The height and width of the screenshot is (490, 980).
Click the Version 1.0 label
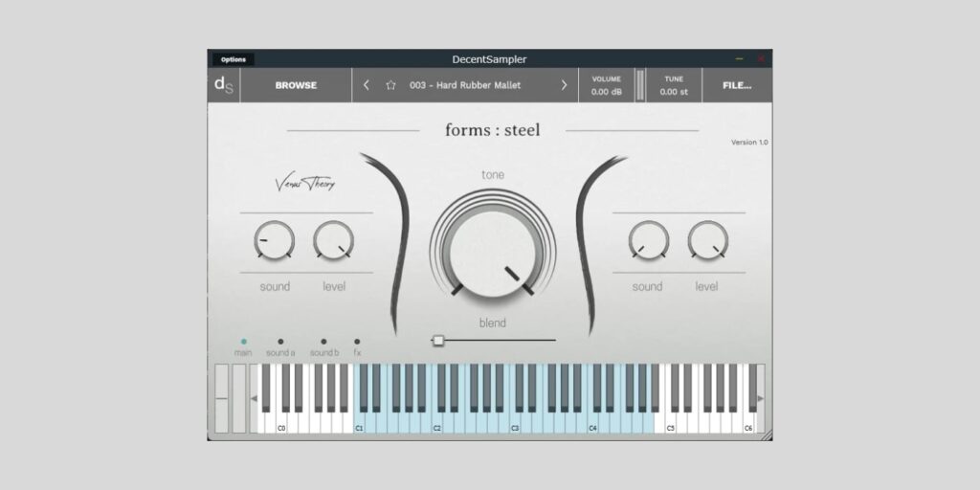[749, 143]
